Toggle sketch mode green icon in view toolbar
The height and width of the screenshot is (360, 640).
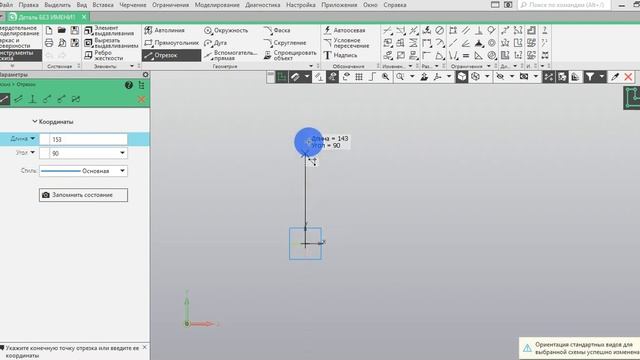point(281,77)
